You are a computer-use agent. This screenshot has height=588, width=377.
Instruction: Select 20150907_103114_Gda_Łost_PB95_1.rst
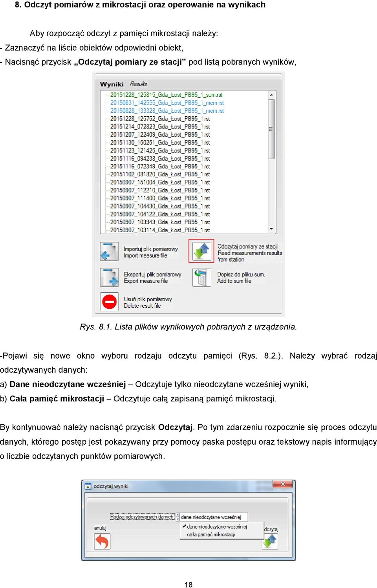coord(160,230)
